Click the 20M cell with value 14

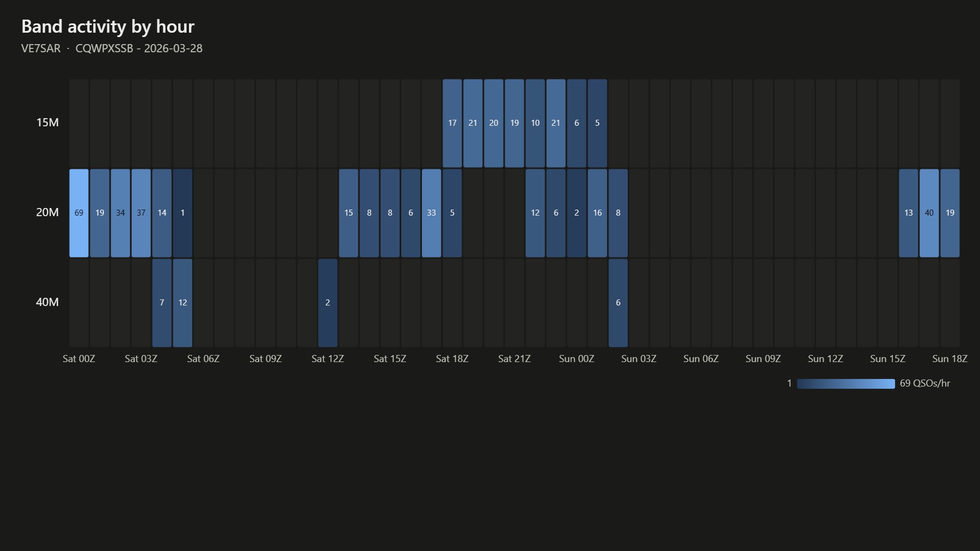162,213
